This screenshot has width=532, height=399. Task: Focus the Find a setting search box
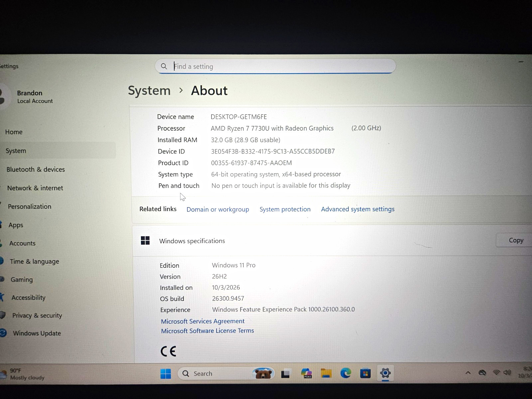coord(275,66)
